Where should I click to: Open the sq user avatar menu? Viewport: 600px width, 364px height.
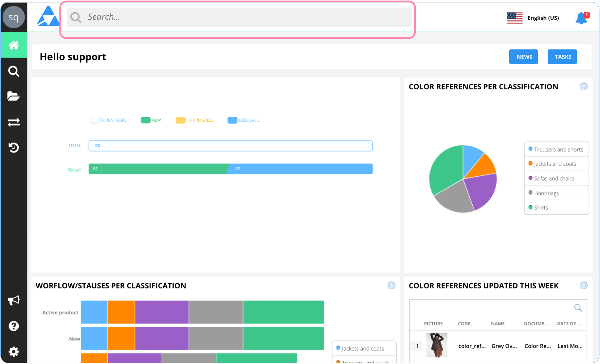[14, 17]
